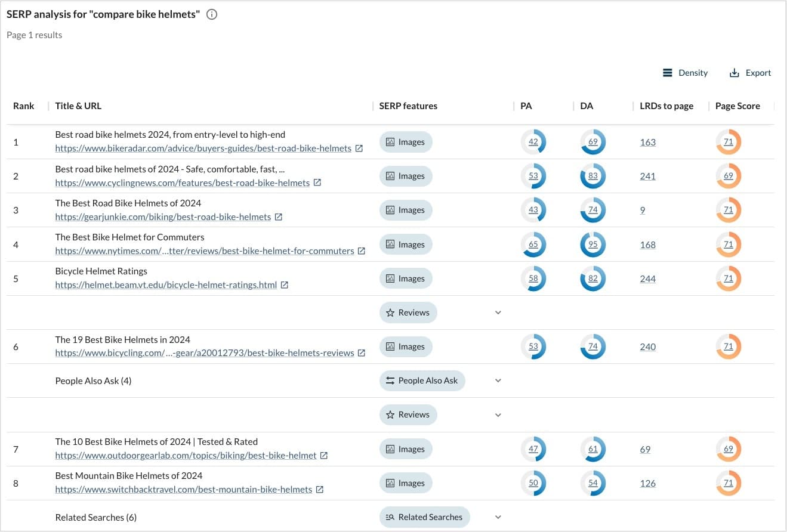Screen dimensions: 787x532
Task: Sort by the PA column header
Action: click(x=526, y=106)
